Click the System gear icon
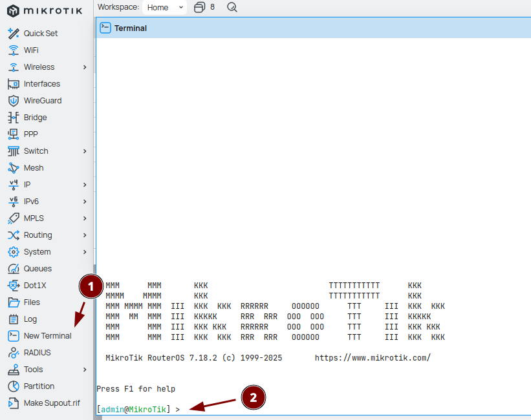The height and width of the screenshot is (420, 531). coord(13,252)
